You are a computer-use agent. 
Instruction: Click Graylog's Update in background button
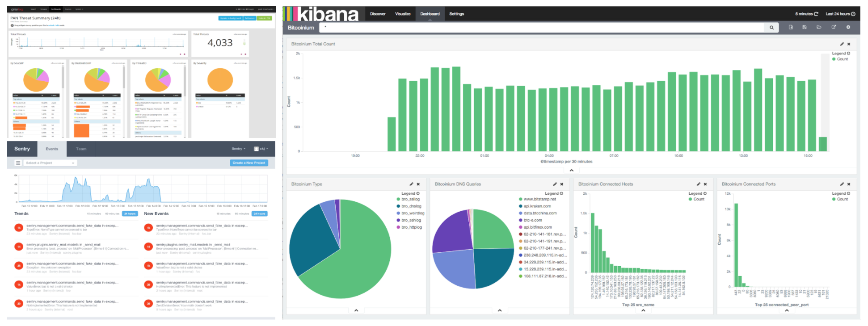click(x=231, y=18)
